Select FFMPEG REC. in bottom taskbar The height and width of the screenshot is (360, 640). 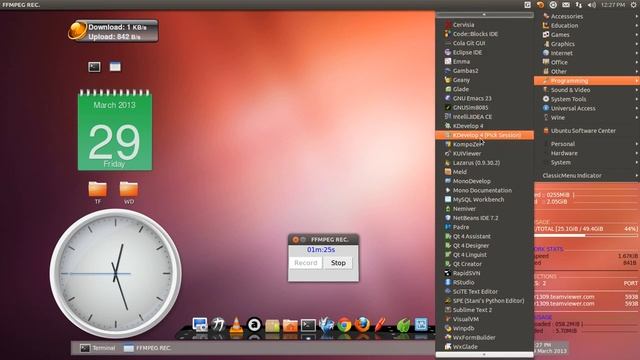[147, 348]
